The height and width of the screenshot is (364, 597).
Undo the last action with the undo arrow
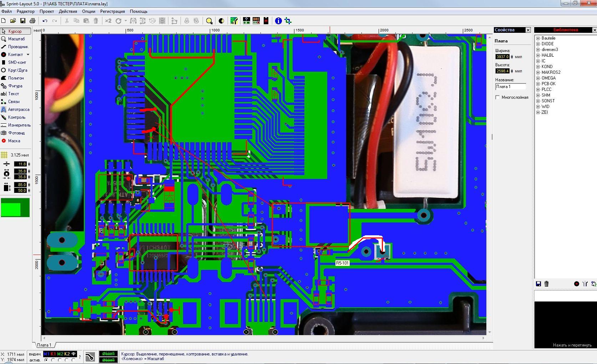(x=45, y=21)
